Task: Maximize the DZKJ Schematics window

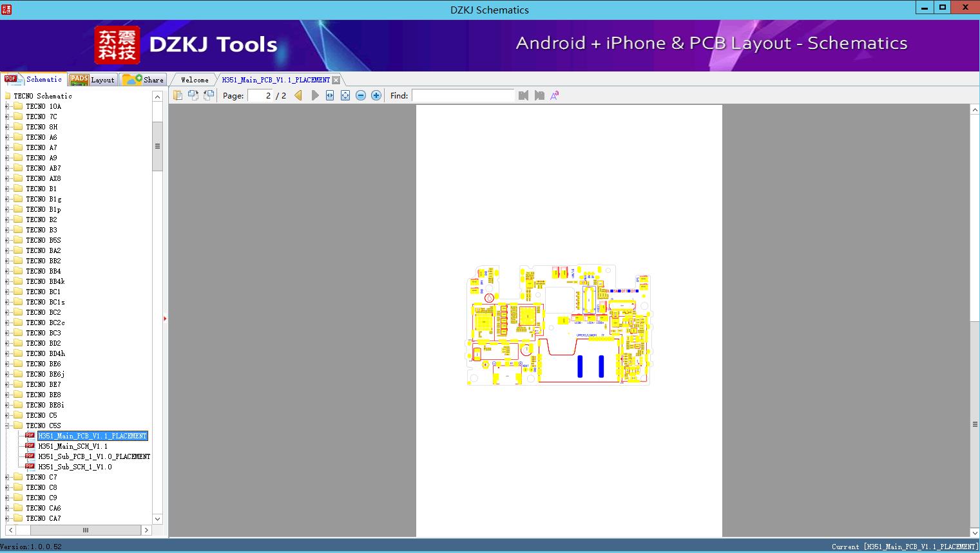Action: coord(943,7)
